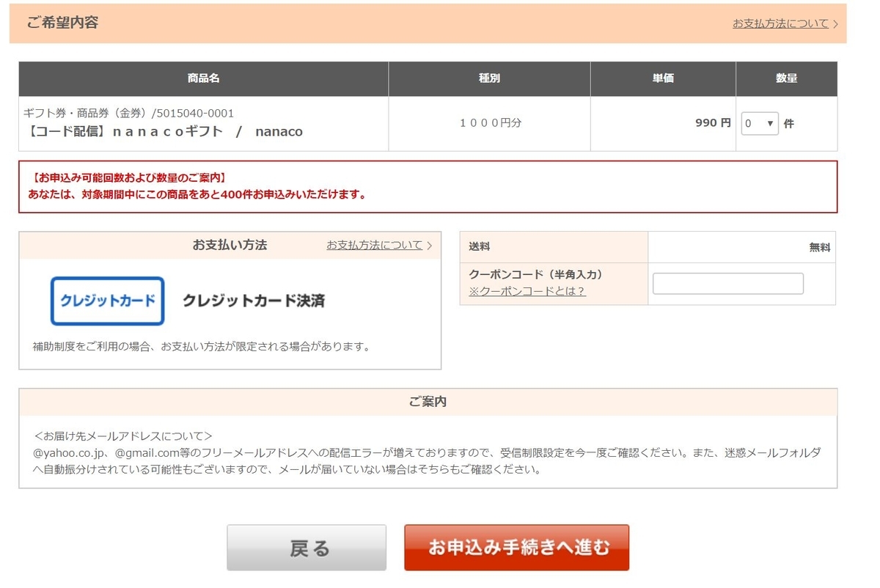Open the quantity dropdown for nanaco gift
Screen dimensions: 880x588
point(760,124)
